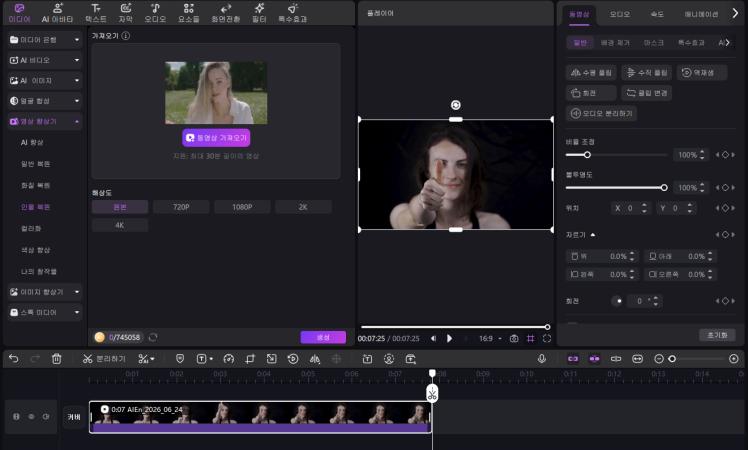Zoom in the timeline with plus icon
Viewport: 748px width, 450px height.
point(734,358)
